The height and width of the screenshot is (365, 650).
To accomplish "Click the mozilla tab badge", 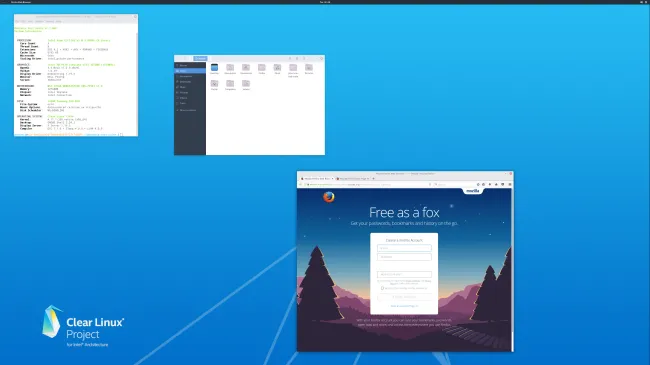I will [x=473, y=191].
